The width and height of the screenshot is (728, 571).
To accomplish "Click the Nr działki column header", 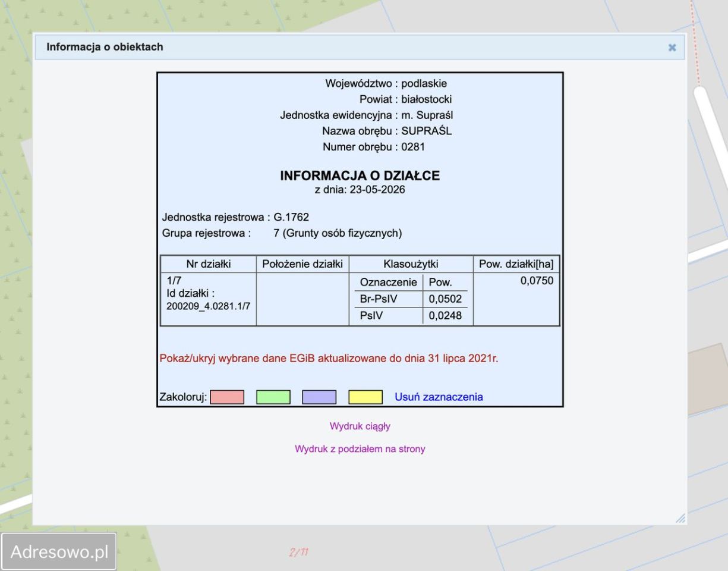I will tap(209, 265).
